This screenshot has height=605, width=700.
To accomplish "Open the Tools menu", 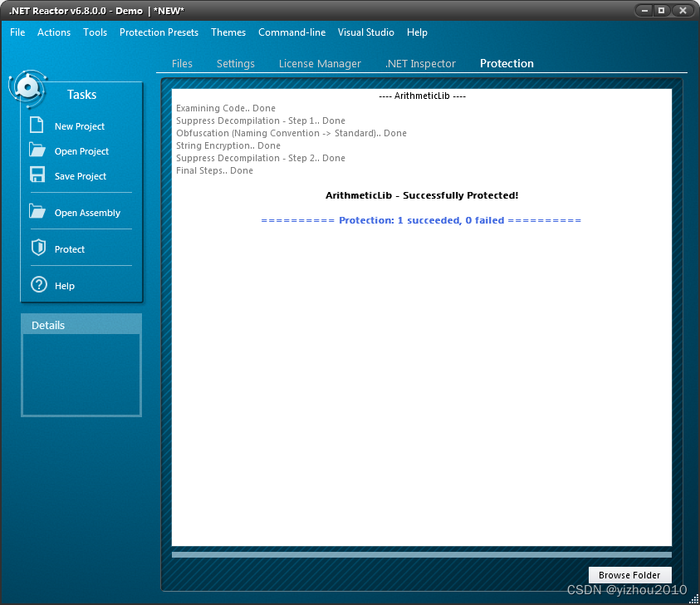I will [95, 32].
